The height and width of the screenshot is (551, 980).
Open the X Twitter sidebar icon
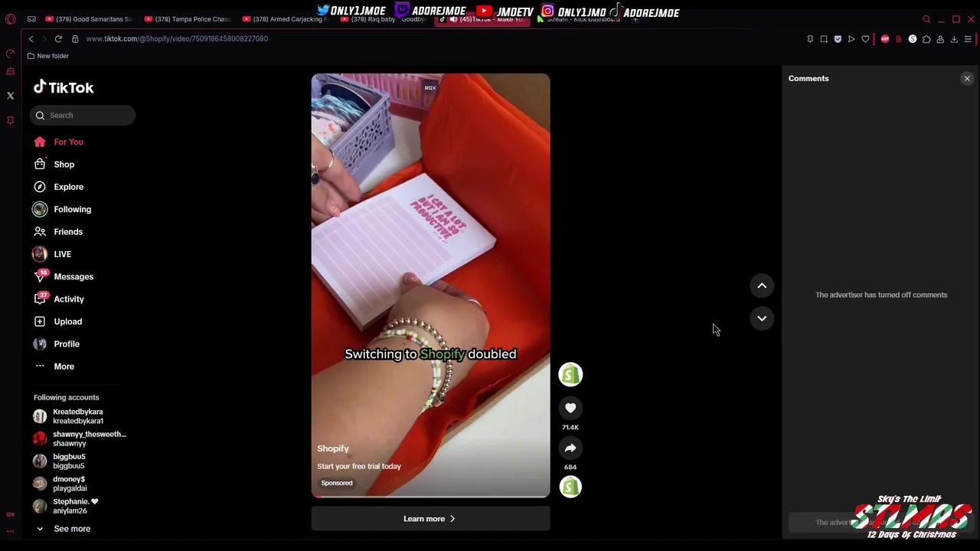[x=11, y=96]
